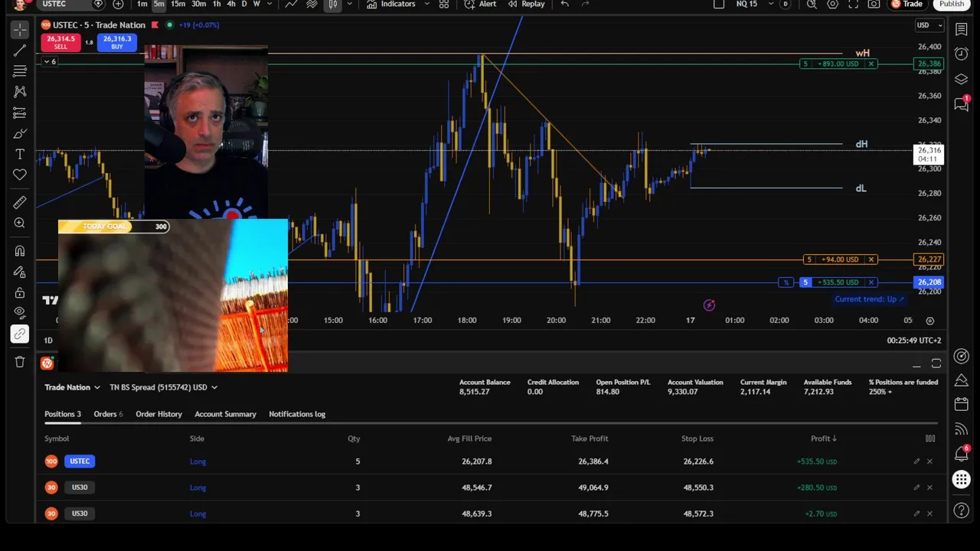Open the alerts clock panel
This screenshot has width=980, height=551.
coord(961,54)
